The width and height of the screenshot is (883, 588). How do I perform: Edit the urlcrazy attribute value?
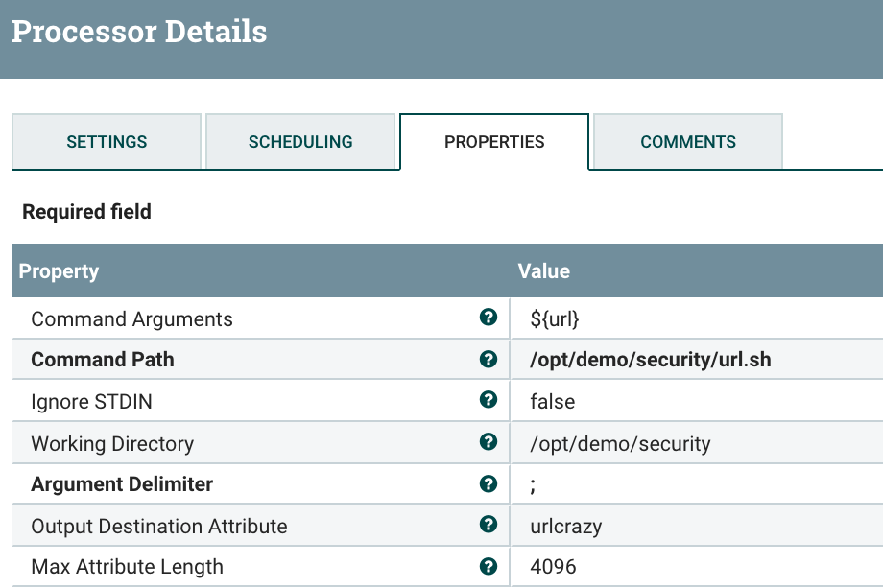click(567, 526)
